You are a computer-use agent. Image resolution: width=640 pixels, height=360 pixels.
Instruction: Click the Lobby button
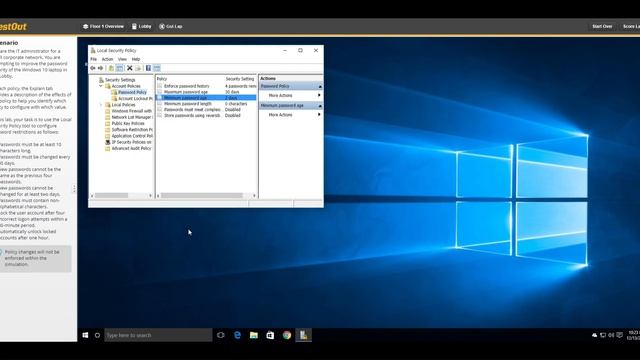(x=141, y=27)
